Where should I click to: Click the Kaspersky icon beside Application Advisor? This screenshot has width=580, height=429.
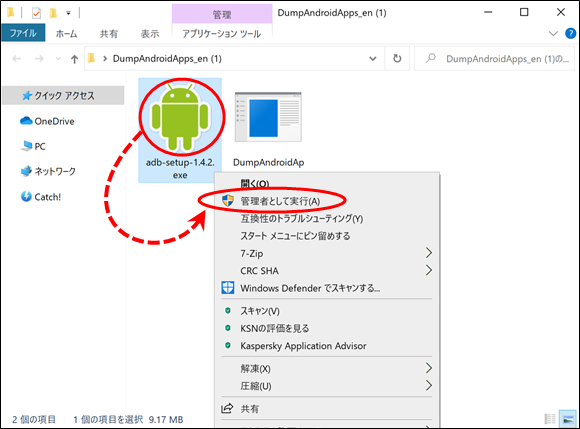pyautogui.click(x=228, y=345)
